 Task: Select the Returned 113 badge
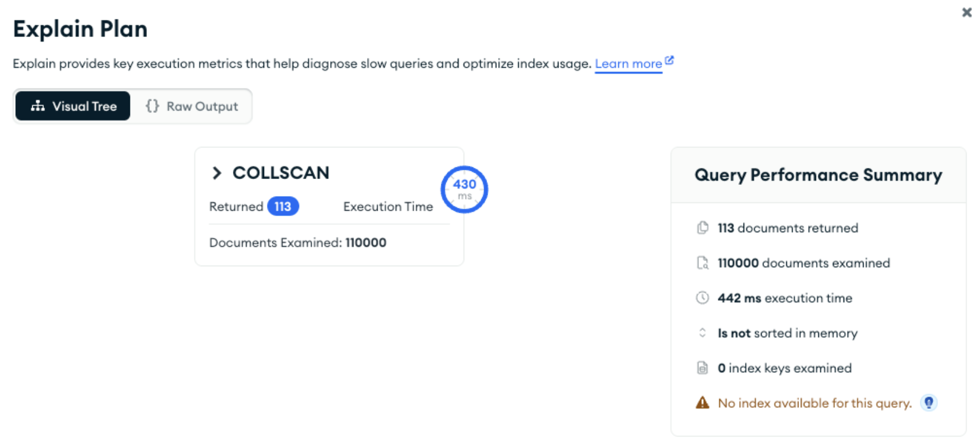(283, 206)
